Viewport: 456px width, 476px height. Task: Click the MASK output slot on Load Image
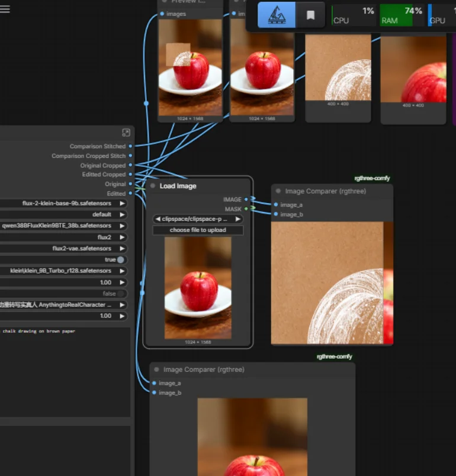(x=246, y=209)
